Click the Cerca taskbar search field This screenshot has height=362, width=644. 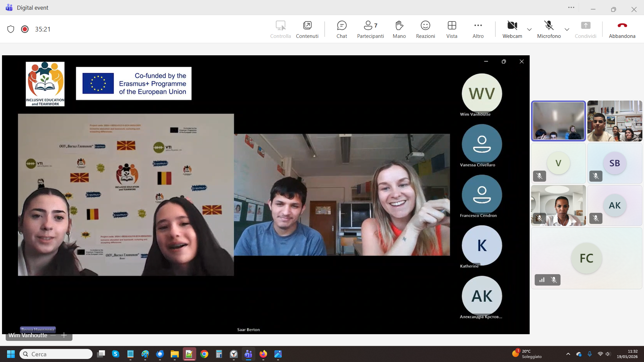click(x=56, y=354)
